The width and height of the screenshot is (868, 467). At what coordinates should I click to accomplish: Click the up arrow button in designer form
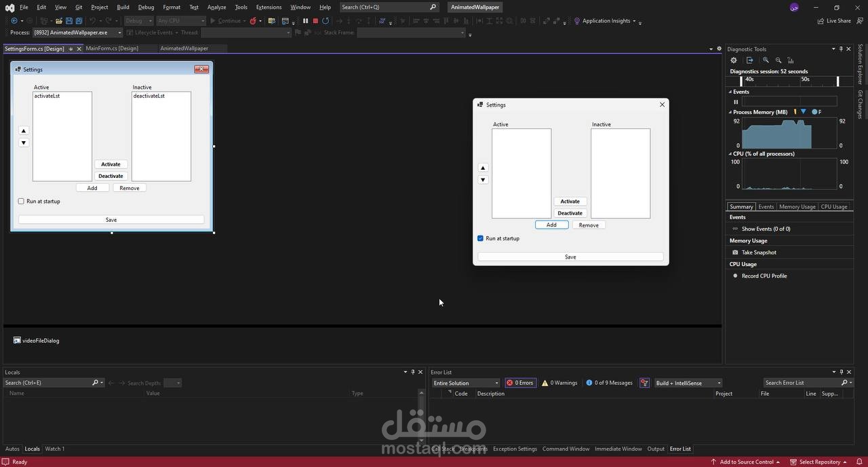coord(23,131)
